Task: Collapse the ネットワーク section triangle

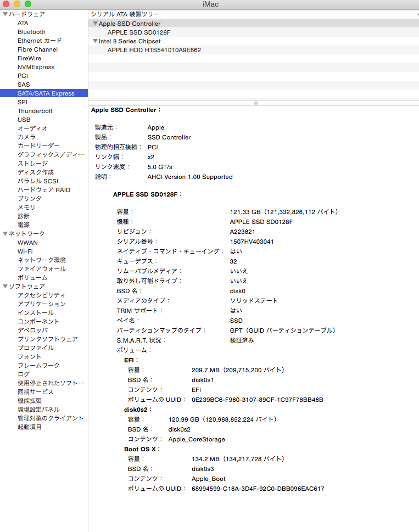Action: [x=5, y=234]
